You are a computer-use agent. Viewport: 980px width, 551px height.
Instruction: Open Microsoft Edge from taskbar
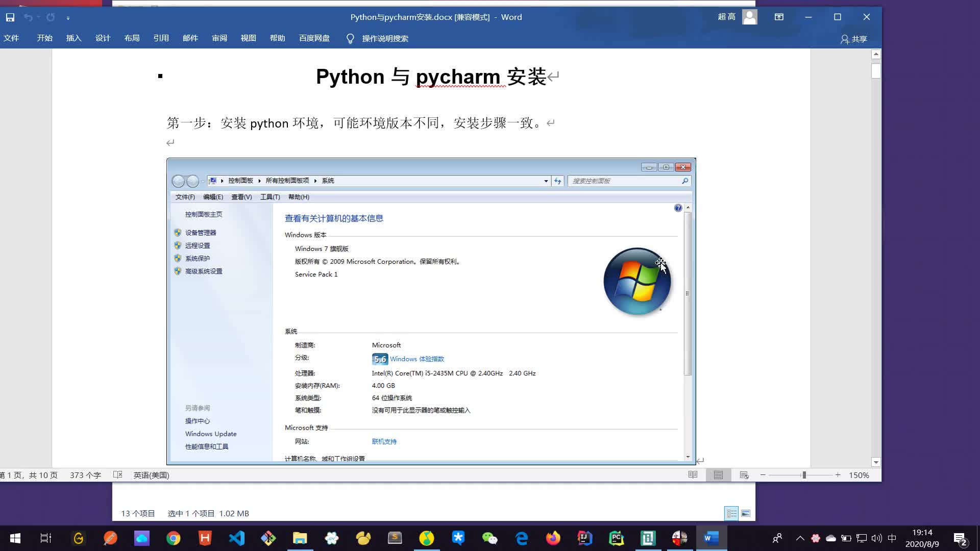522,538
